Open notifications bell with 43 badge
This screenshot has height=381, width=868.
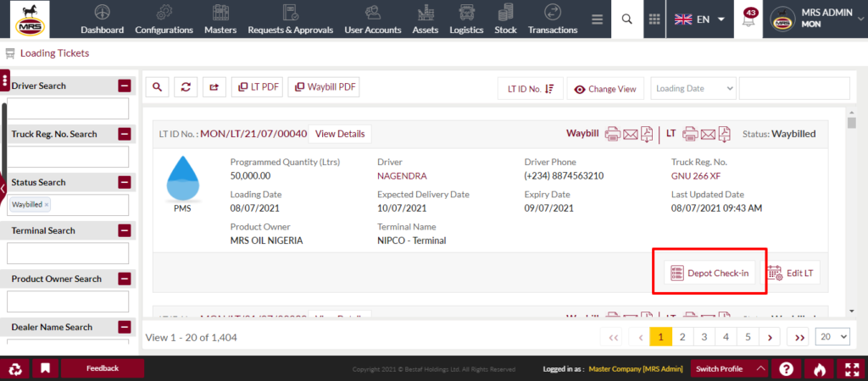point(748,20)
